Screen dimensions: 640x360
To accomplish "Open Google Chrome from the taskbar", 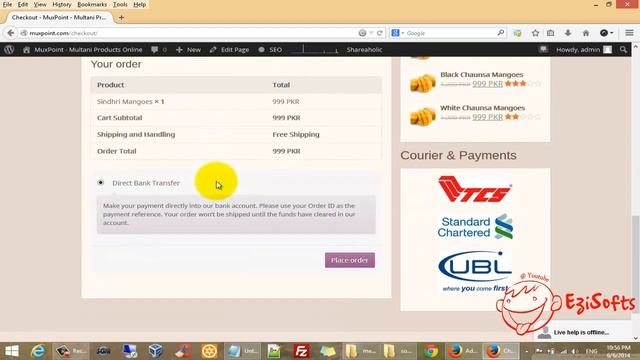I will 431,351.
